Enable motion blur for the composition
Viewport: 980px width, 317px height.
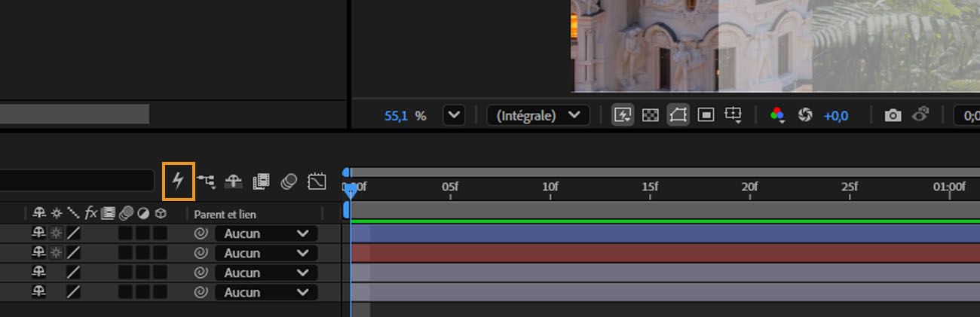(x=289, y=181)
